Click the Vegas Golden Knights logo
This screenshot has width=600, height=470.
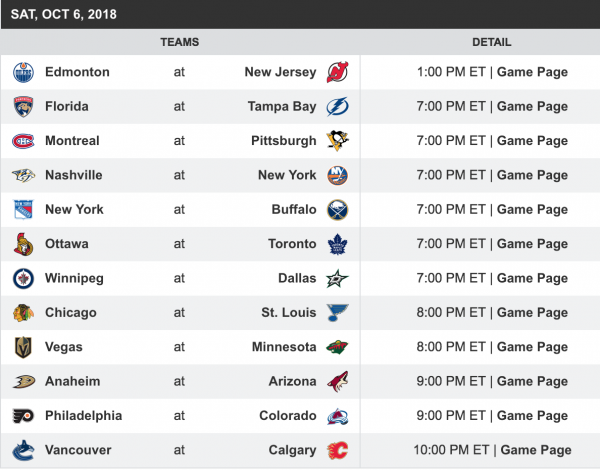tap(23, 347)
